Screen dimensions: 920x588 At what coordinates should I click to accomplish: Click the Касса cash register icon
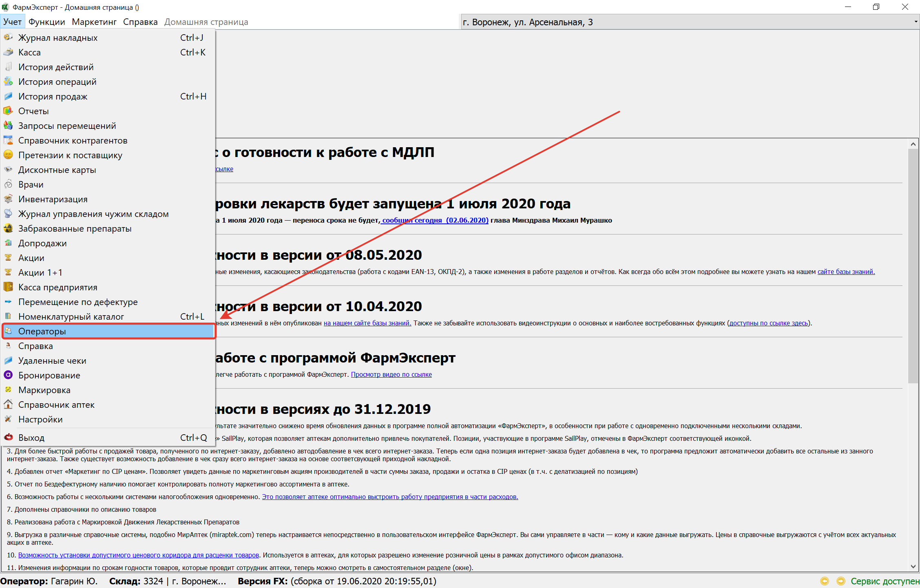(x=8, y=52)
